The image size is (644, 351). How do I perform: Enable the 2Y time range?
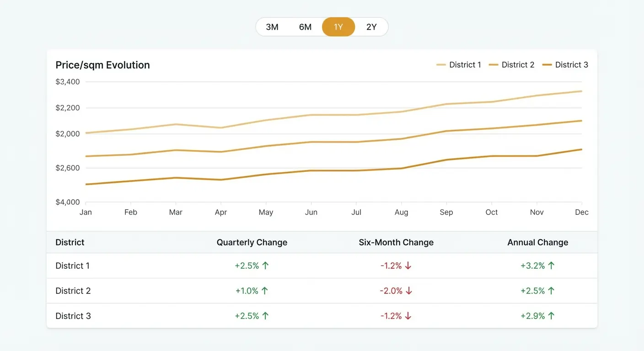click(x=371, y=27)
